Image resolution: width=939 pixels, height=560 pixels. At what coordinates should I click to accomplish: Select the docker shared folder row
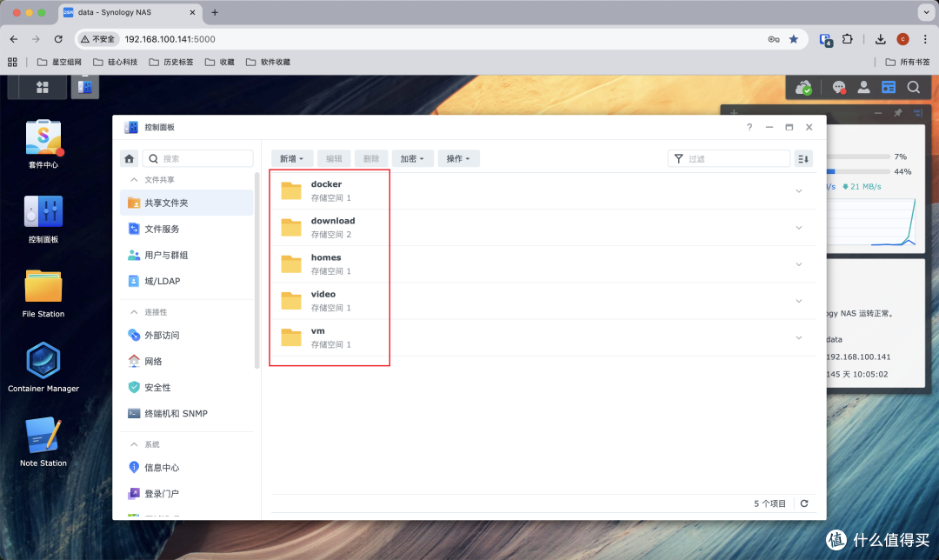tap(543, 191)
